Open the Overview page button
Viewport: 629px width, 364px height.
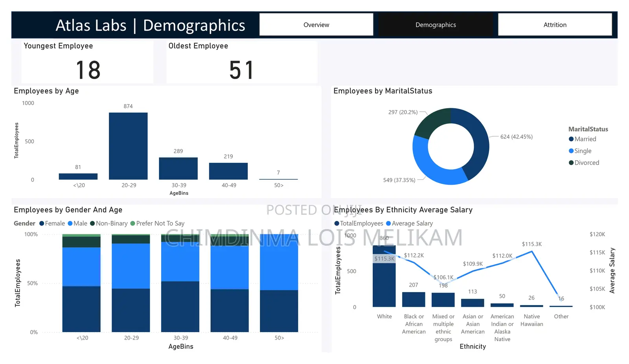click(x=316, y=25)
